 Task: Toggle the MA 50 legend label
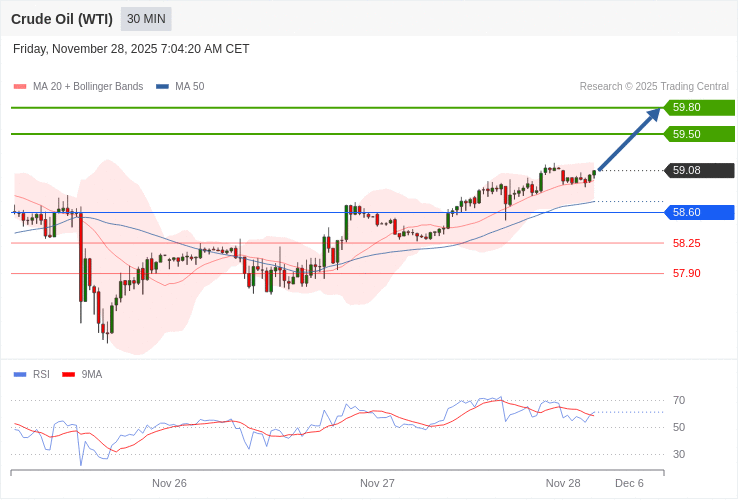pos(189,87)
